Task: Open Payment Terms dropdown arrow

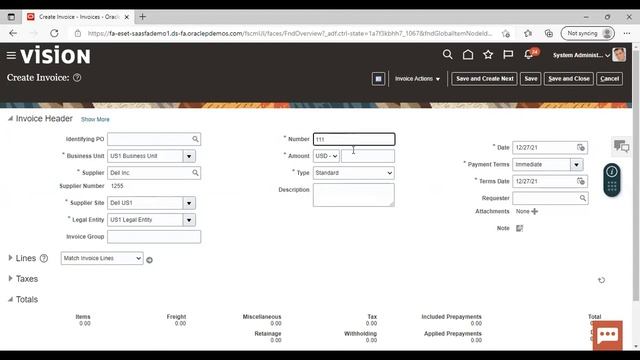Action: tap(576, 165)
